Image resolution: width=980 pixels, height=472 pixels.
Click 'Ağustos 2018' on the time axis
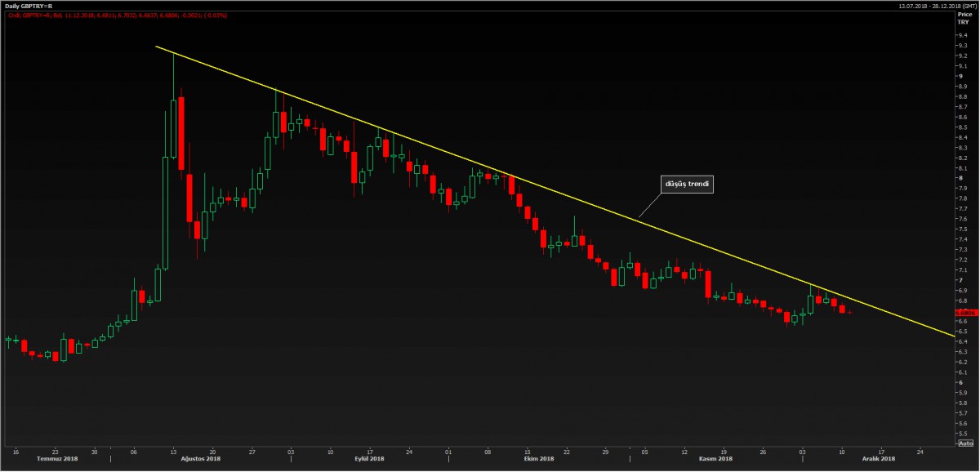tap(201, 458)
